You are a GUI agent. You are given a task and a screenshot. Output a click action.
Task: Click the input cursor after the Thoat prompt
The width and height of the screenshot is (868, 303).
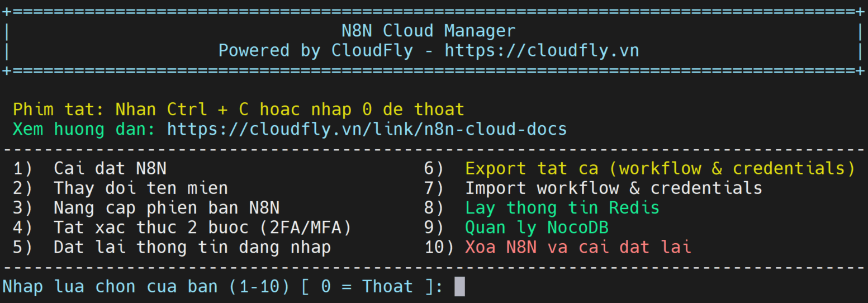[459, 287]
